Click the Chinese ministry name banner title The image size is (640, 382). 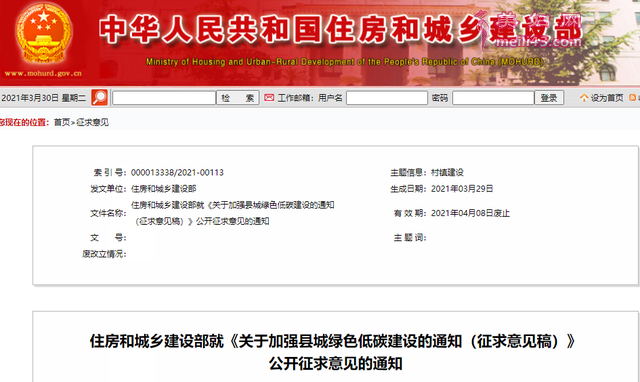pos(340,29)
